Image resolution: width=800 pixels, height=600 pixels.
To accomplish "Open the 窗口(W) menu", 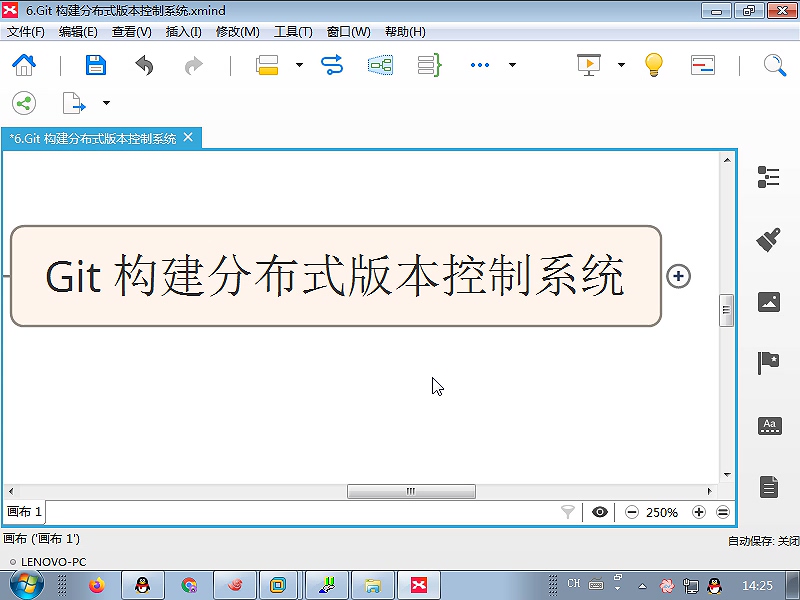I will click(348, 32).
